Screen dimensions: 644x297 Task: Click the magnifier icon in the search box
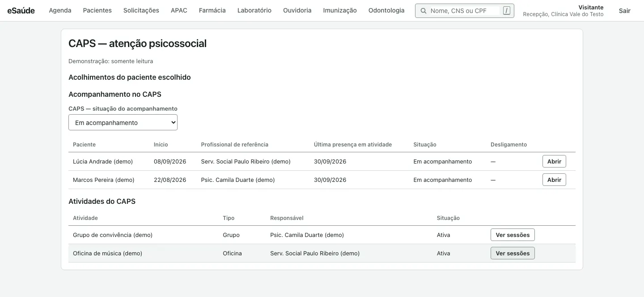[x=423, y=11]
